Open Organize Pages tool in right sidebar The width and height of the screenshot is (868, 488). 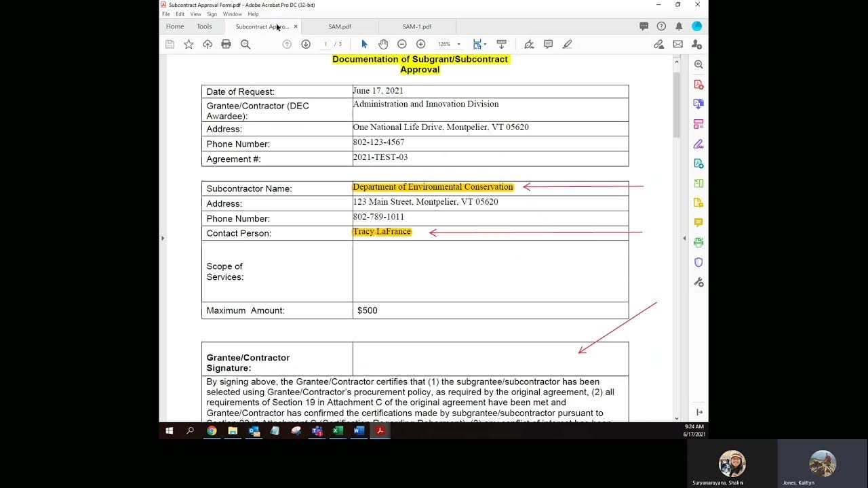click(698, 124)
